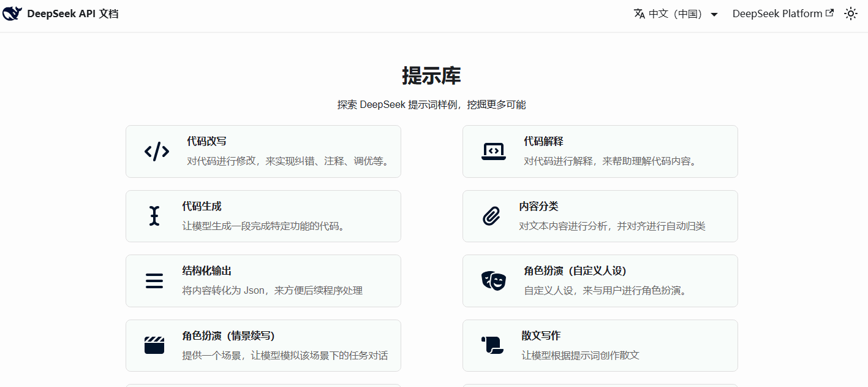Go to DeepSeek API 文档 home title

[x=73, y=13]
